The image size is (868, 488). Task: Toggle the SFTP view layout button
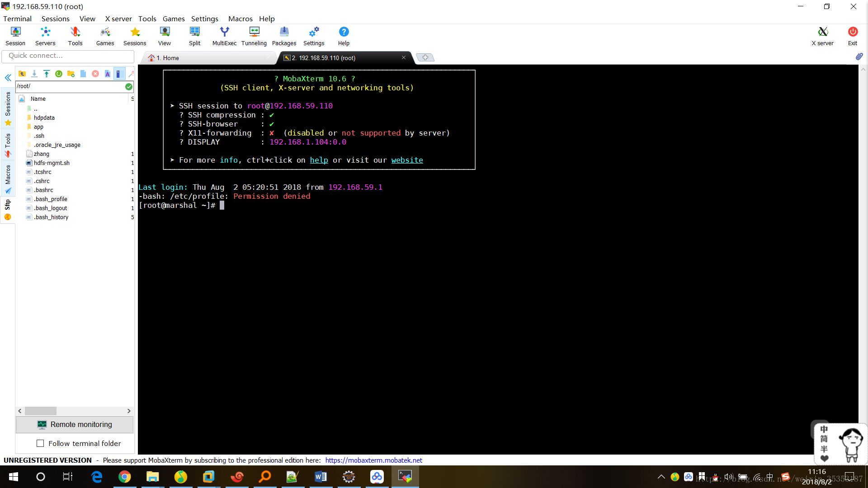pos(119,74)
